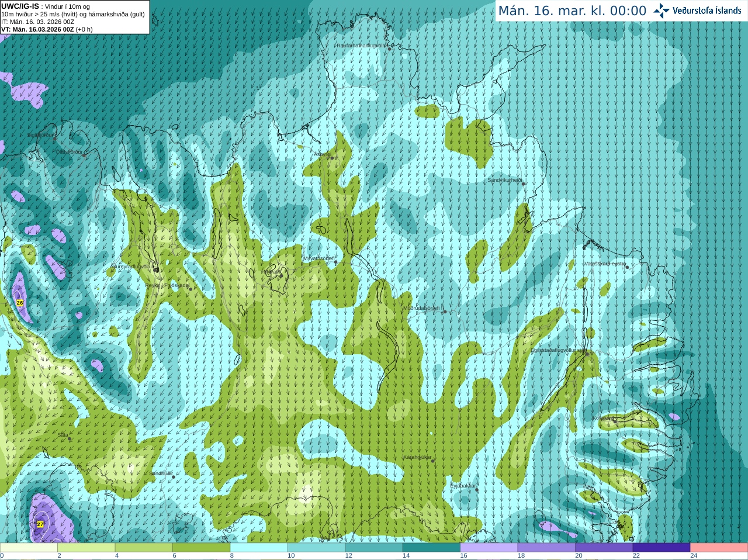Click the legend tick value 16
This screenshot has height=560, width=748.
tap(463, 556)
